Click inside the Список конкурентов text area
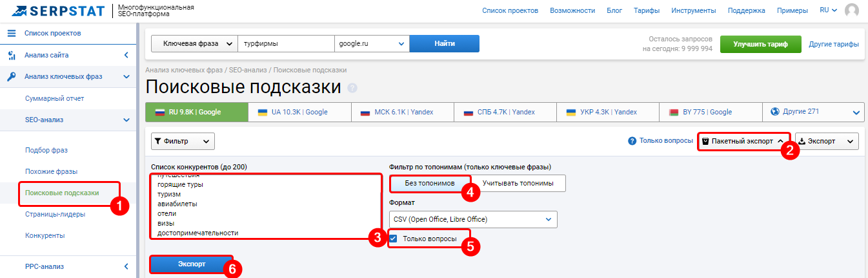868x278 pixels. coord(266,206)
